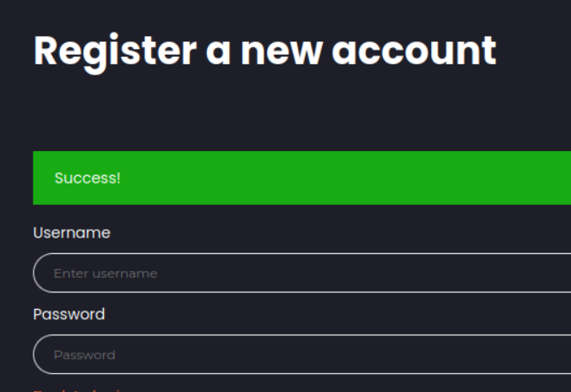Select the "Password" placeholder text in field

[84, 355]
